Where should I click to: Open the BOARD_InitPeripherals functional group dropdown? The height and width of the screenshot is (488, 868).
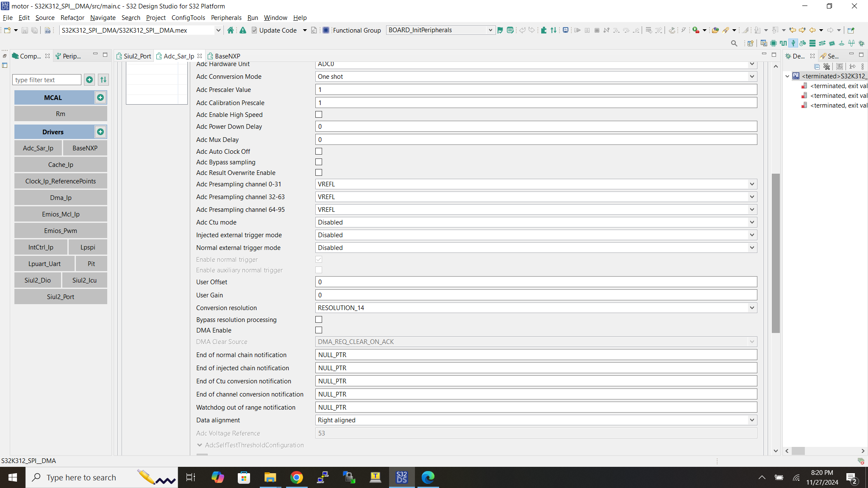[x=490, y=30]
